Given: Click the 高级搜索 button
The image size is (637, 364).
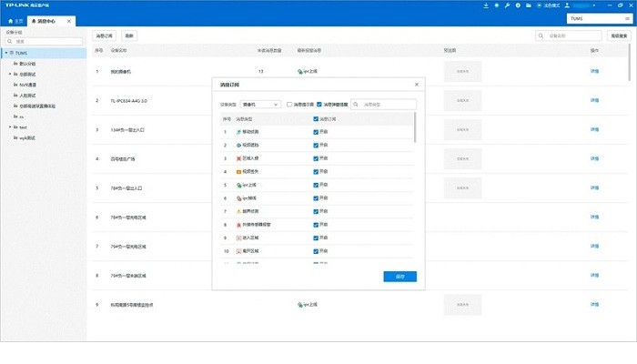Looking at the screenshot, I should pyautogui.click(x=619, y=35).
